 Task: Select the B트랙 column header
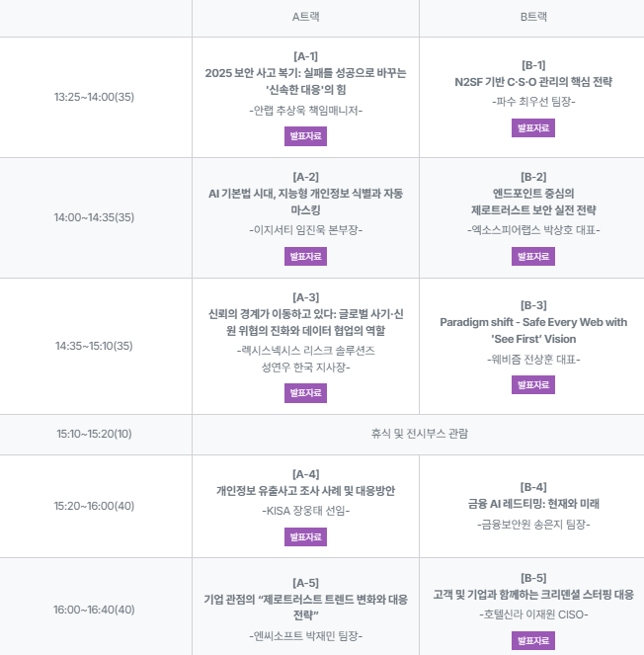point(532,17)
